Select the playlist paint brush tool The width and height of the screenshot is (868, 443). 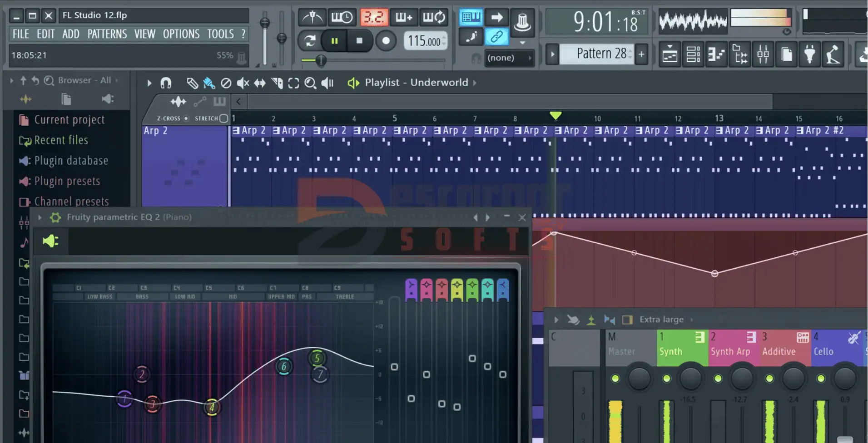209,83
